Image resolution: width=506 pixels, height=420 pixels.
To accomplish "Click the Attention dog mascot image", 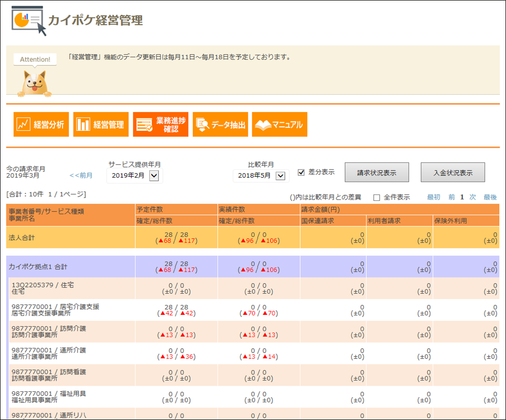I will [35, 84].
